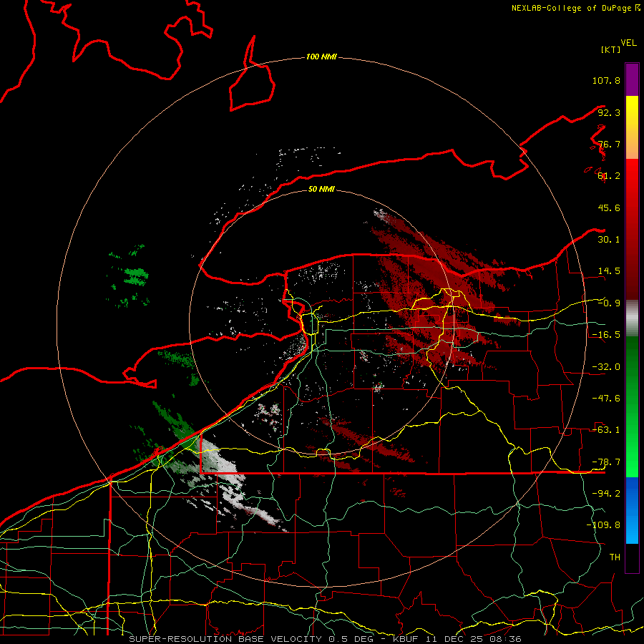Click the -47.6 velocity scale value

pyautogui.click(x=606, y=399)
